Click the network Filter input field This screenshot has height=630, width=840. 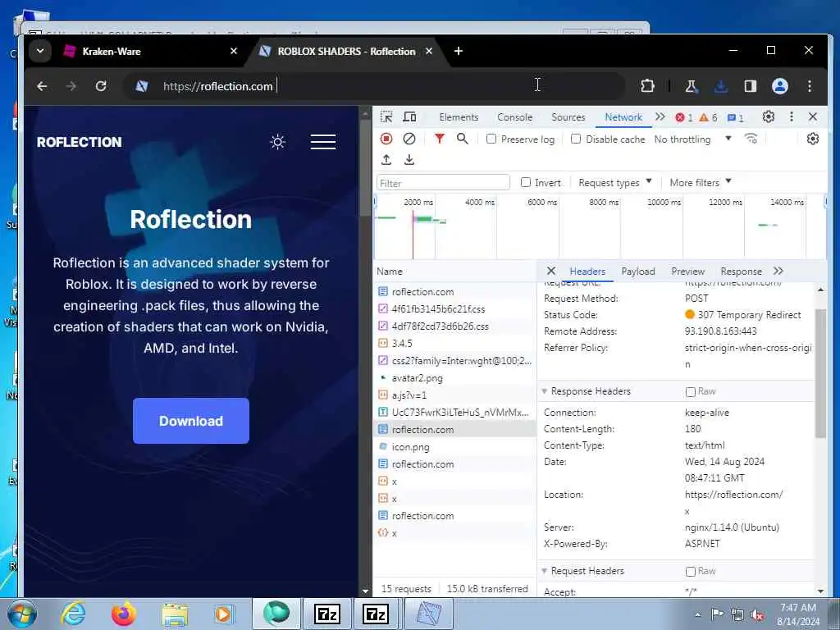pos(443,183)
